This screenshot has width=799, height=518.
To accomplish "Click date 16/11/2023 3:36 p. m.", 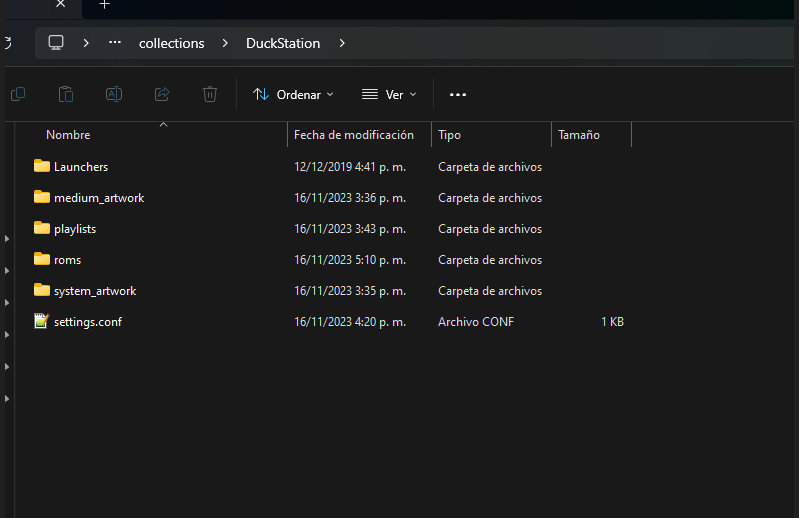I will [350, 198].
